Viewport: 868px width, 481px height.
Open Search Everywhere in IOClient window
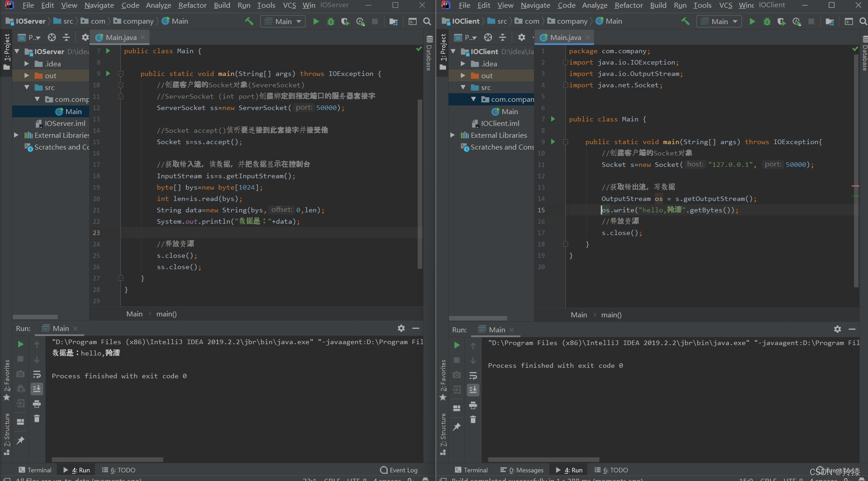pos(863,21)
